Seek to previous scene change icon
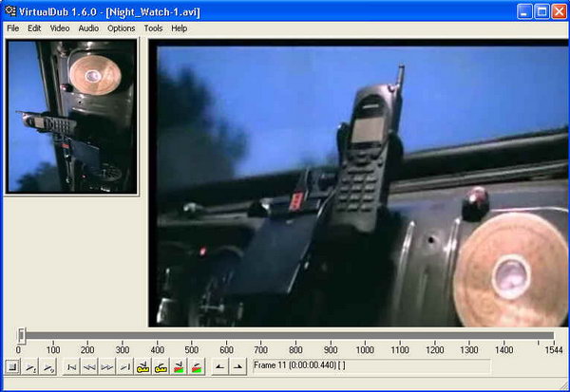Screen dimensions: 570x392 (x=179, y=367)
